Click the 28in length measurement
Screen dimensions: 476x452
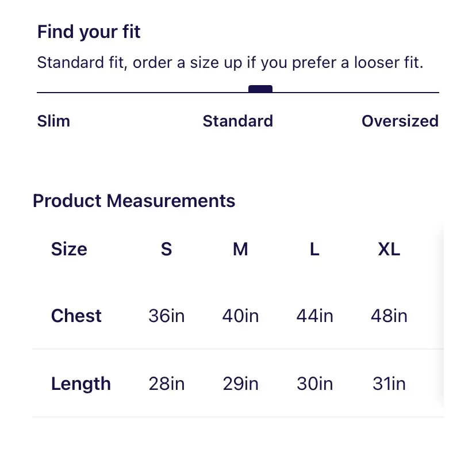[x=166, y=384]
